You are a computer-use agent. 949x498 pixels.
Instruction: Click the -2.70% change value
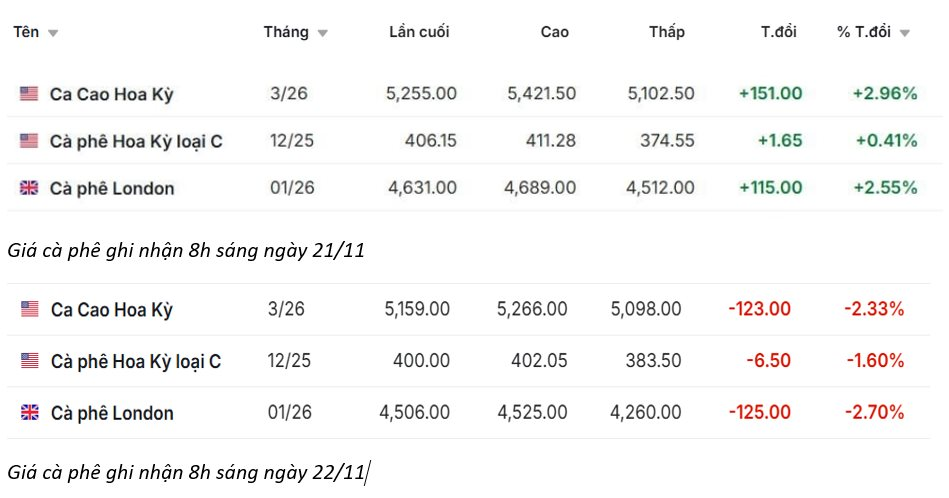point(874,413)
